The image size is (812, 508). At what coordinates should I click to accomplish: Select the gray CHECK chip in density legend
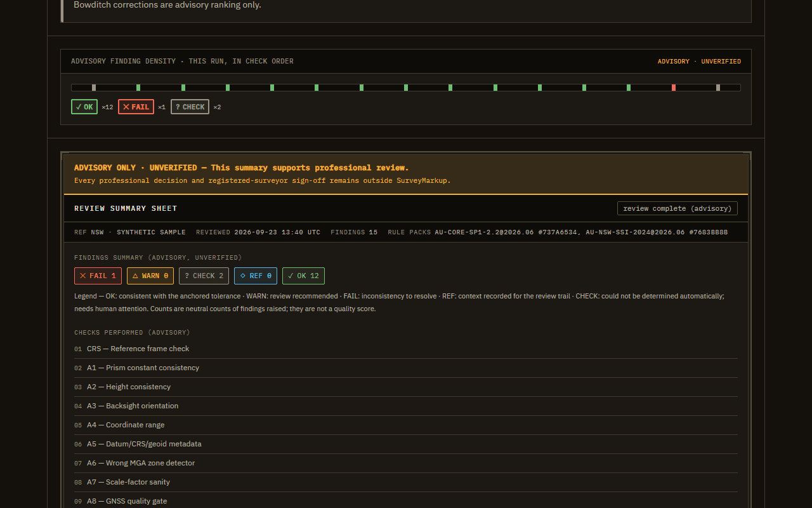(190, 107)
